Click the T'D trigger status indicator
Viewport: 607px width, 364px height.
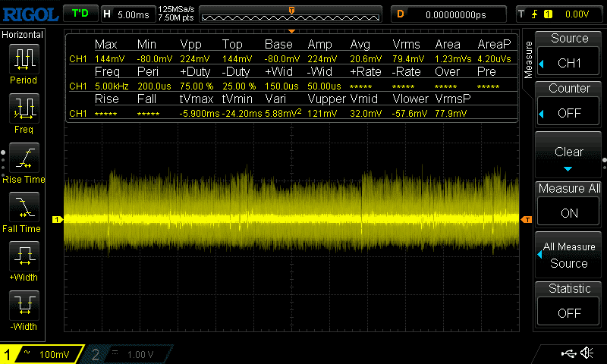coord(80,14)
